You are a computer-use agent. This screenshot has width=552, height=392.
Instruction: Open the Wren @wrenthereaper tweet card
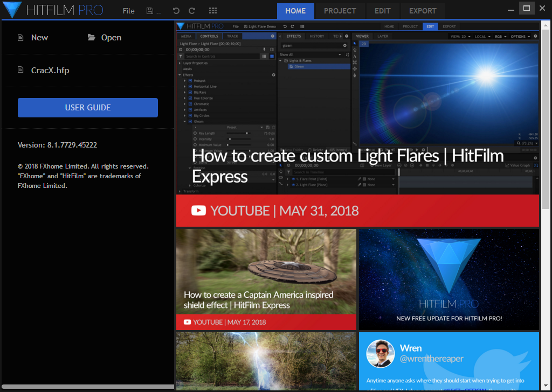449,361
